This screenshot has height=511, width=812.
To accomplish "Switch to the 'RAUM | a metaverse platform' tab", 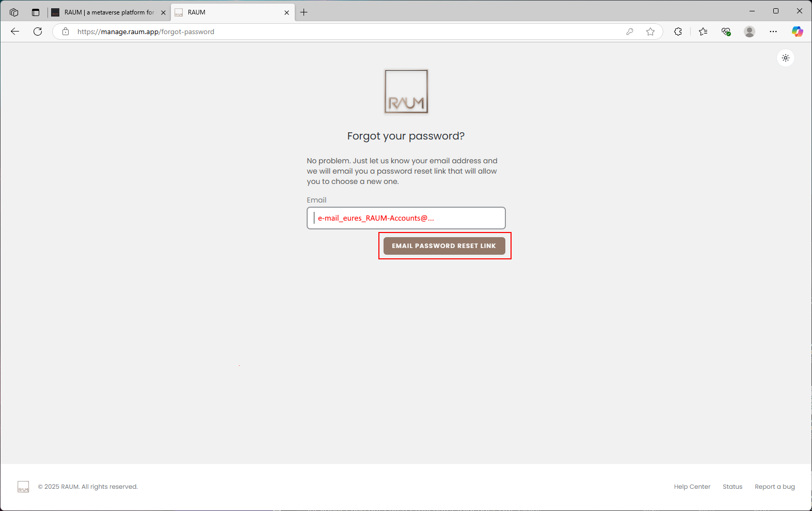I will [109, 12].
